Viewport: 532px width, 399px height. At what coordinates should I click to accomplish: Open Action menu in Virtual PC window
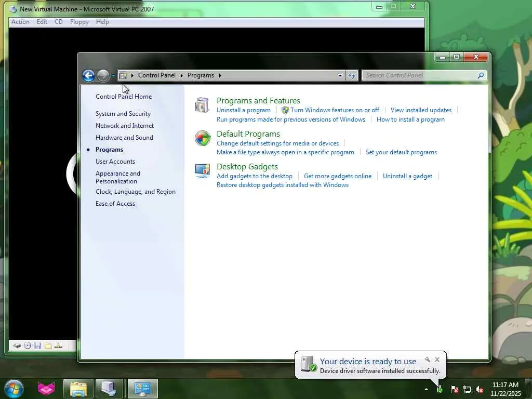pos(20,22)
